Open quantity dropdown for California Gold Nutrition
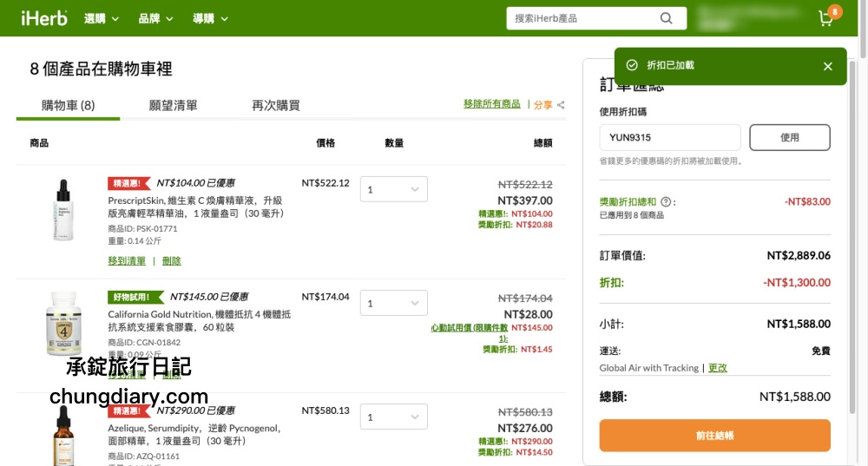Image resolution: width=868 pixels, height=466 pixels. [x=393, y=303]
